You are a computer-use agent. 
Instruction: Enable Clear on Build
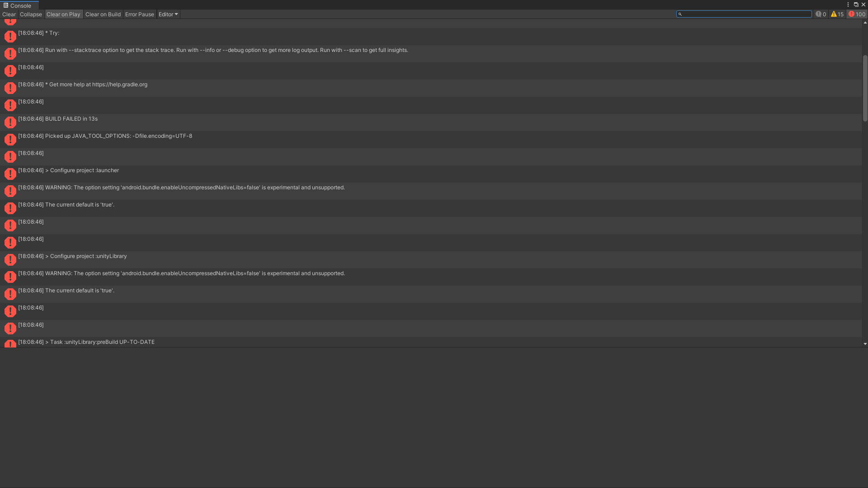coord(103,14)
